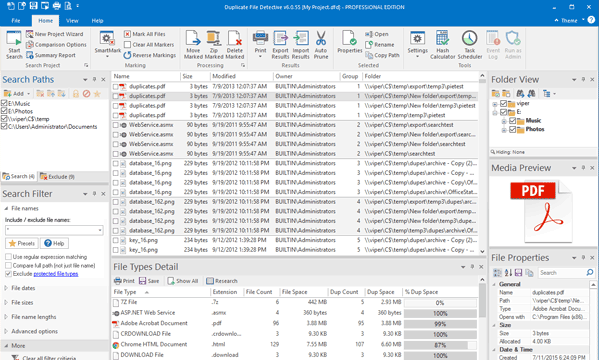The width and height of the screenshot is (601, 360).
Task: Open include/exclude file names dropdown
Action: coord(100,230)
